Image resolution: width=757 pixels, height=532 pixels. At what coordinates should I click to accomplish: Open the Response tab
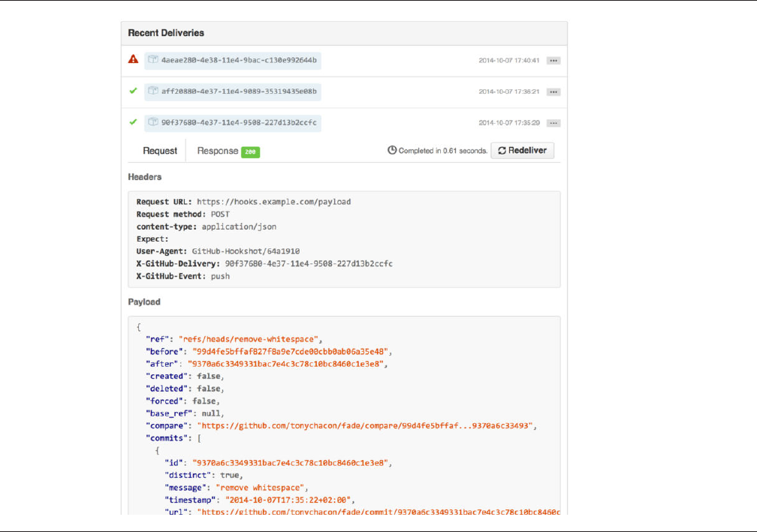[x=218, y=151]
